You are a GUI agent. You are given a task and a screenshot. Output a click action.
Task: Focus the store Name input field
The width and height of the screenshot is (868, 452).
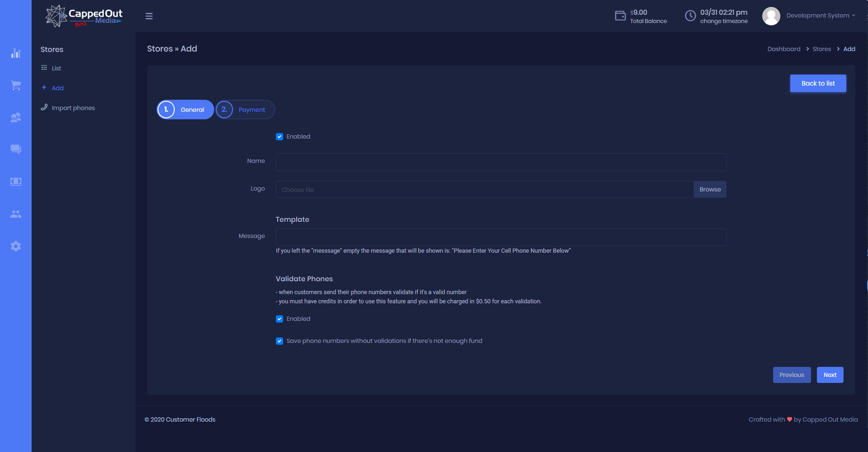500,162
